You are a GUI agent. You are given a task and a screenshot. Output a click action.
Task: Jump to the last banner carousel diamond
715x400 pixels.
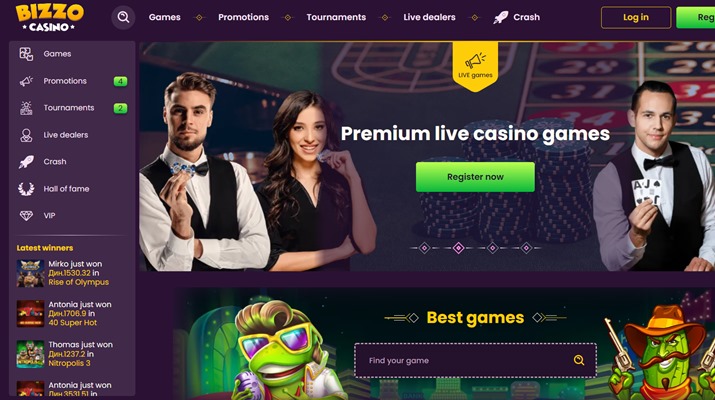point(526,248)
